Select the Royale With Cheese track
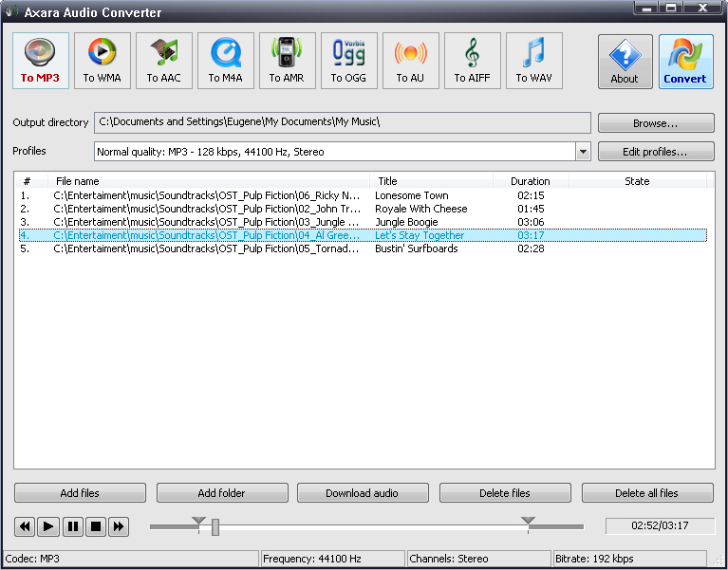This screenshot has width=728, height=570. pos(363,209)
